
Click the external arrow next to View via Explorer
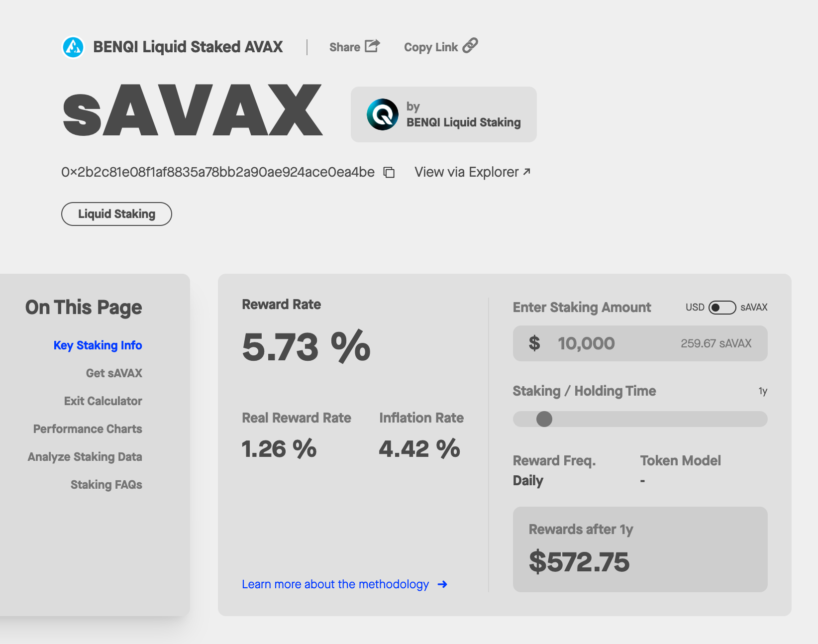[527, 172]
